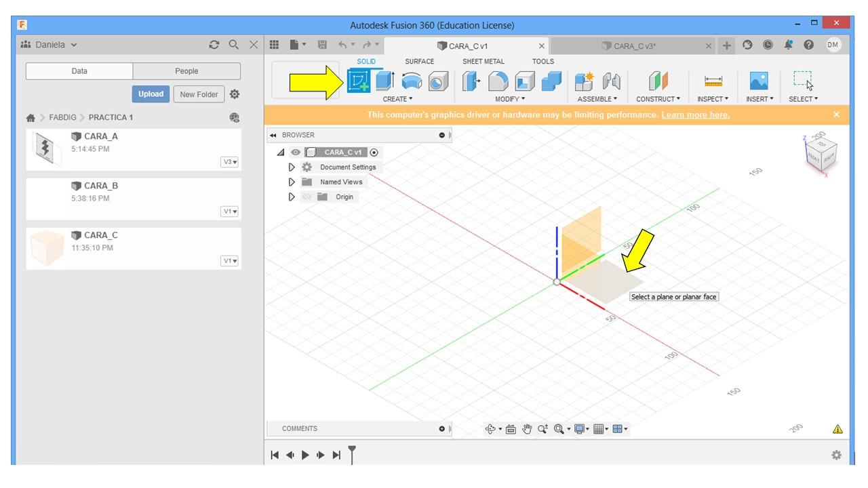Image resolution: width=868 pixels, height=488 pixels.
Task: Open data panel settings gear
Action: pyautogui.click(x=235, y=94)
